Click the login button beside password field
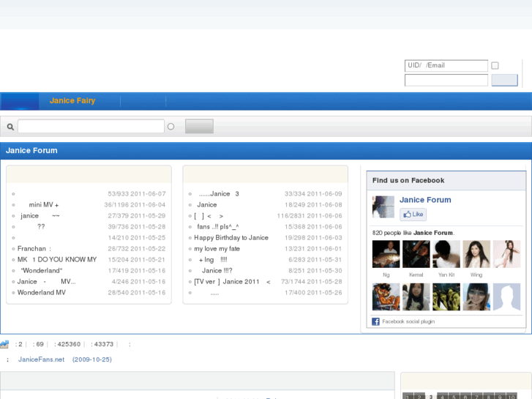Screen dimensions: 532x399 click(x=504, y=80)
